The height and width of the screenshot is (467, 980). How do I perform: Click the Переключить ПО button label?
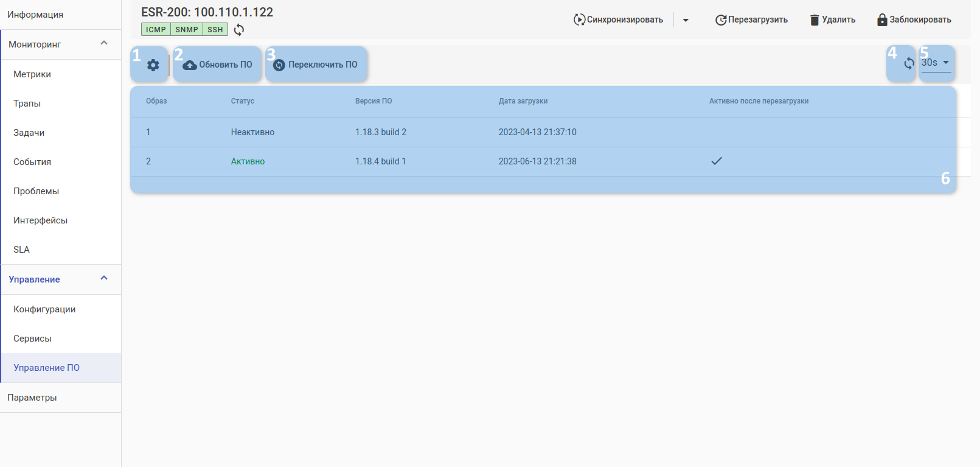click(x=323, y=65)
